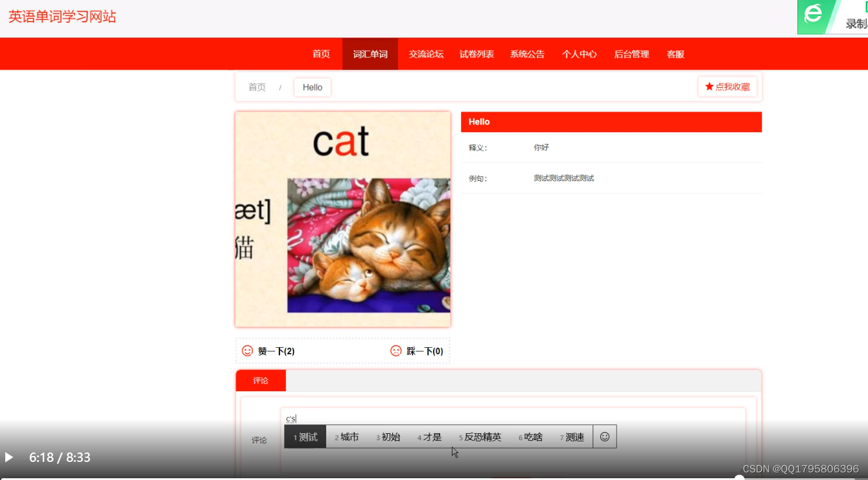Click the site title 英语单词学习网站

coord(63,16)
